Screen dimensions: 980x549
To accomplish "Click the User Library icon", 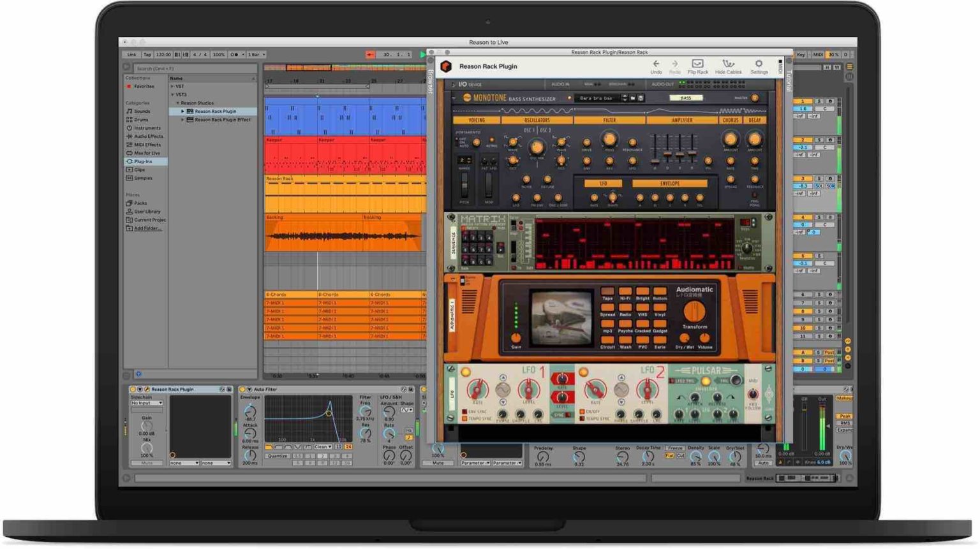I will pos(130,212).
